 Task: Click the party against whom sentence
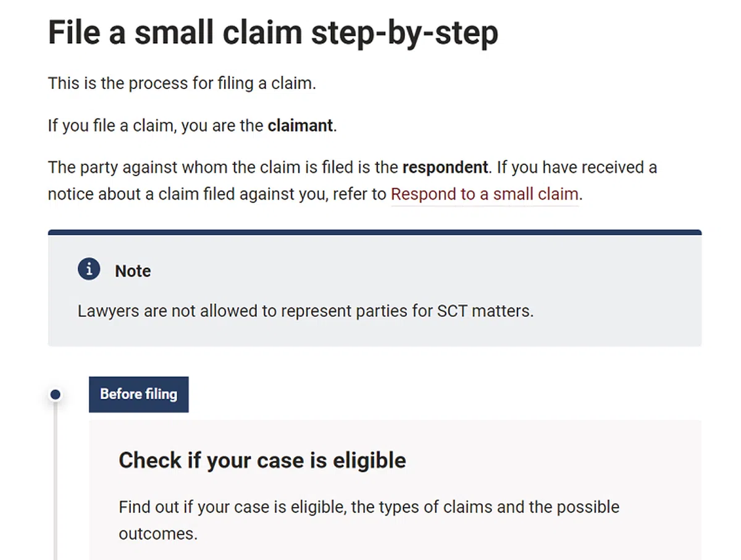[222, 167]
